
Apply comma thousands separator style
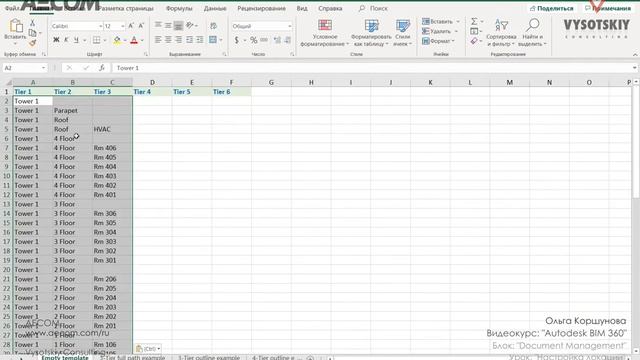[x=264, y=40]
